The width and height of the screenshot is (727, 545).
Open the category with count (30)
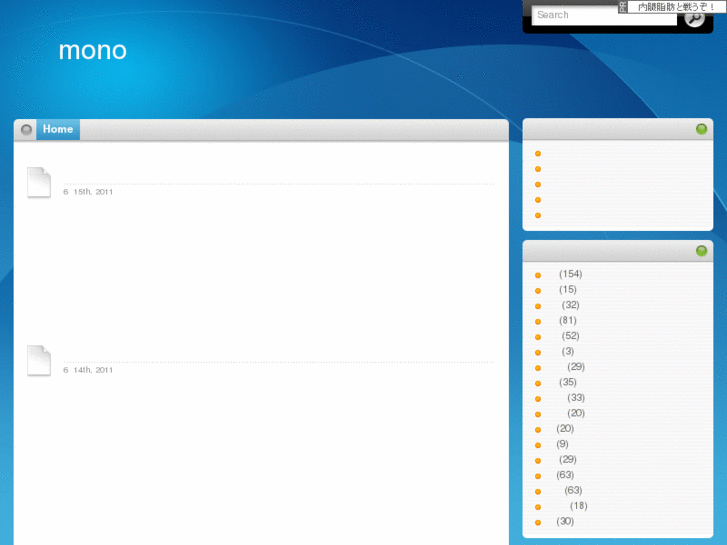[x=564, y=521]
